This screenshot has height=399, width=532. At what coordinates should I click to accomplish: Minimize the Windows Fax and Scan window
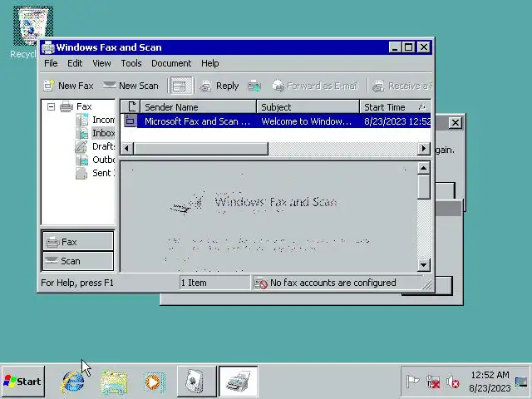point(395,47)
